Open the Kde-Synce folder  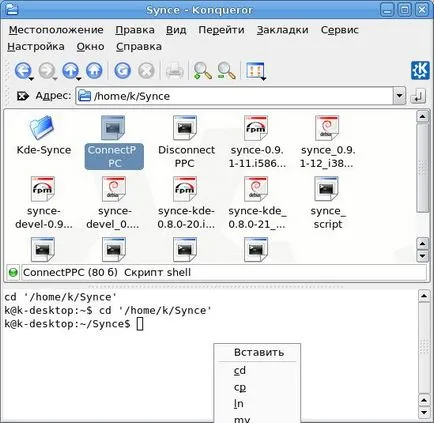tap(44, 136)
